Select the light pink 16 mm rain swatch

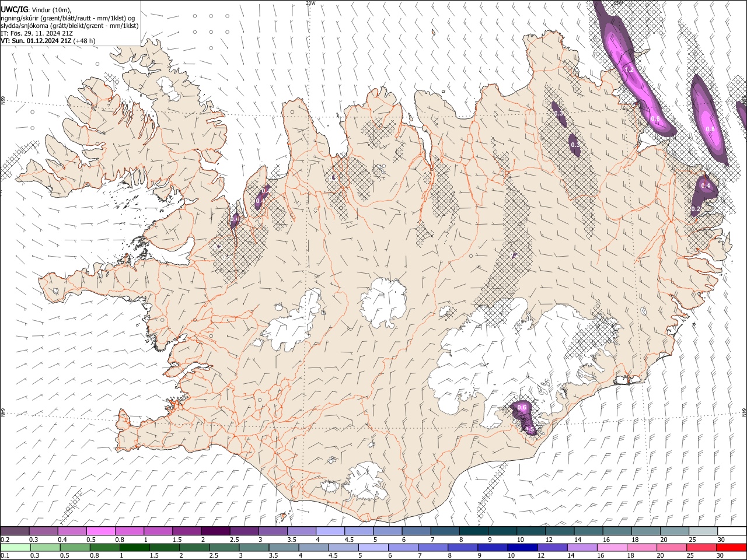(612, 547)
